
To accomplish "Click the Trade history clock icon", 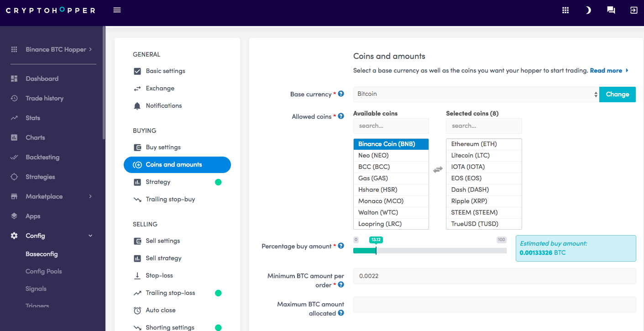I will point(14,98).
